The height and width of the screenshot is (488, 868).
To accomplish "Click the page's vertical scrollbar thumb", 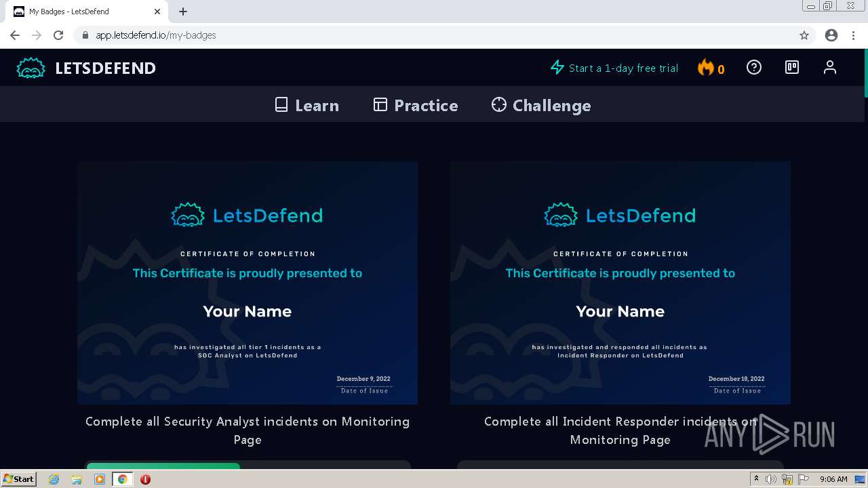I will tap(866, 73).
